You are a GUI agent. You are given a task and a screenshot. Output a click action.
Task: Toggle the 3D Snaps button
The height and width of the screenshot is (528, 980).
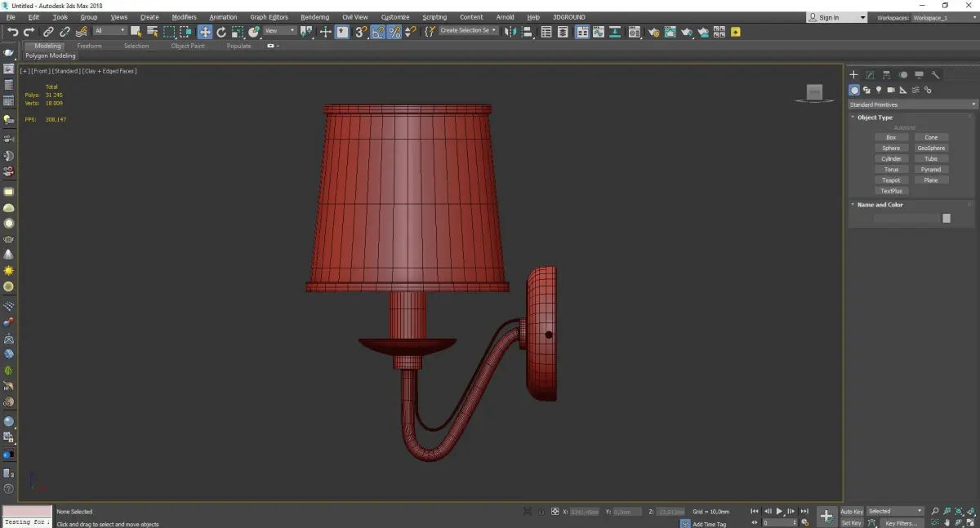(360, 32)
